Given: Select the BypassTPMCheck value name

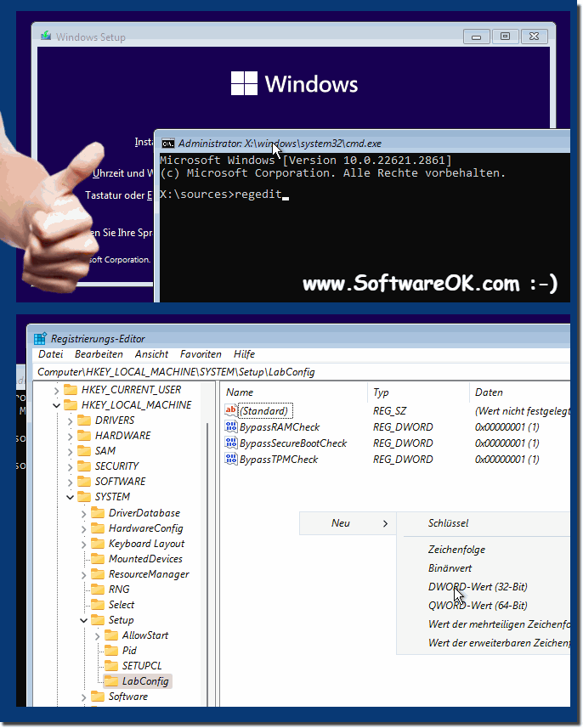Looking at the screenshot, I should [x=279, y=460].
